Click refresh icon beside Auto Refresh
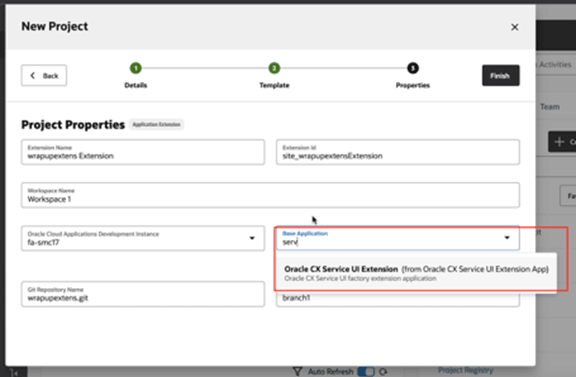Viewport: 576px width, 377px height. (x=383, y=372)
